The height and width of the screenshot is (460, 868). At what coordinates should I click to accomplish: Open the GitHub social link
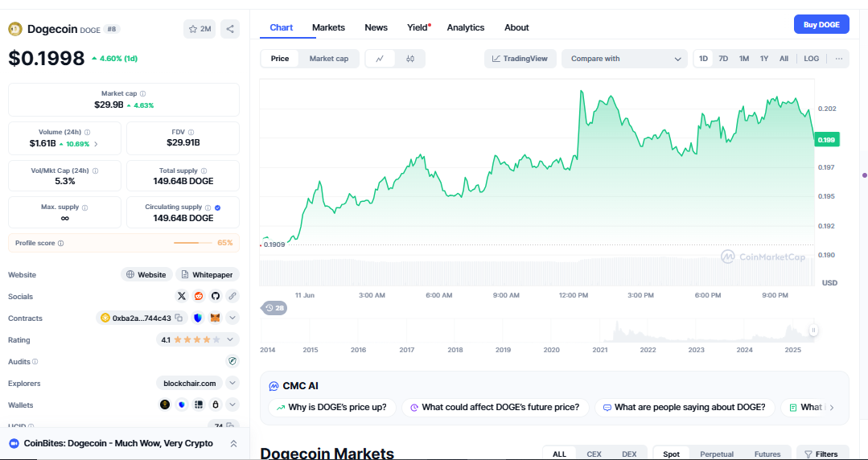216,296
